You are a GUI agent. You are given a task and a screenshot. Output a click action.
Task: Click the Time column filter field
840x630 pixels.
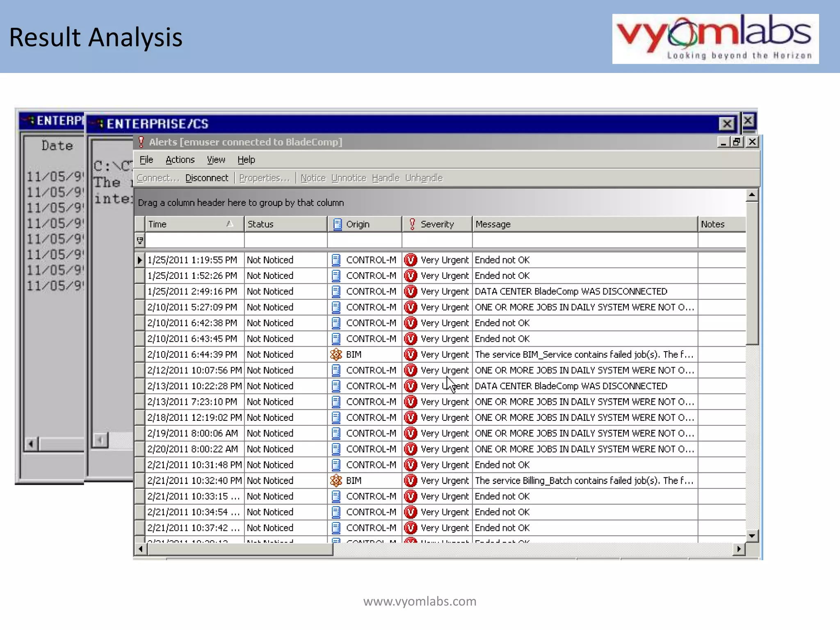coord(195,240)
